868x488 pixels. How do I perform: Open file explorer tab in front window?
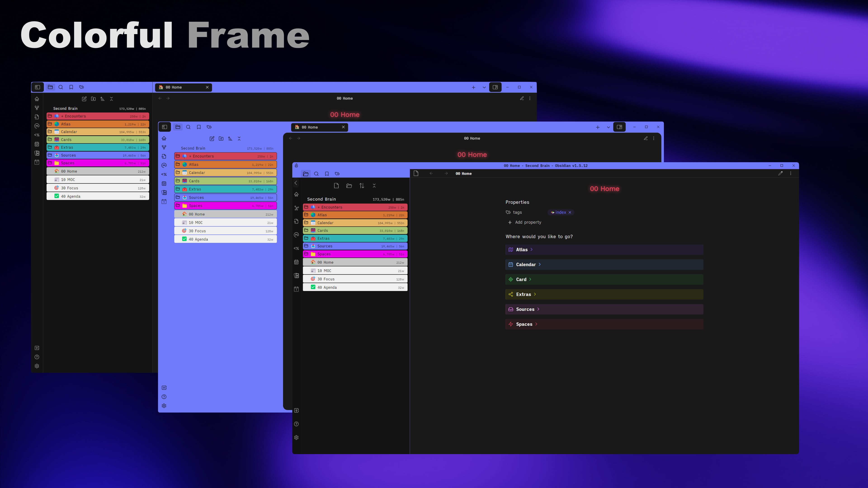(306, 174)
